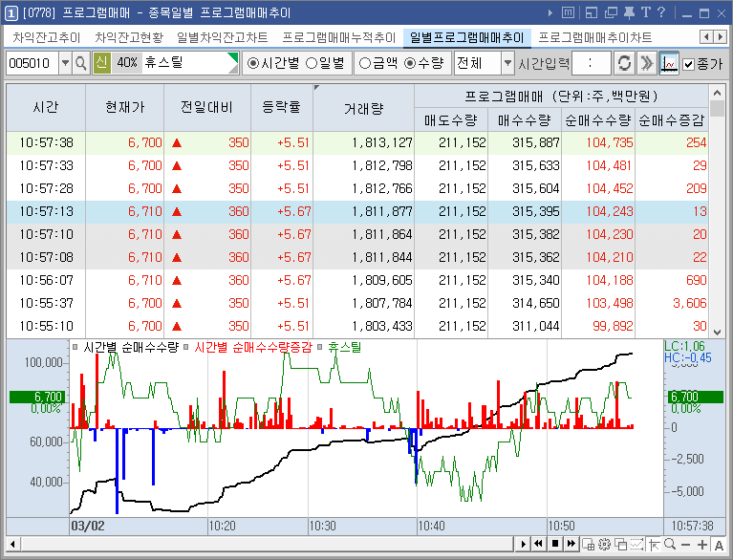Click the table column settings triangle near 거래량

317,87
